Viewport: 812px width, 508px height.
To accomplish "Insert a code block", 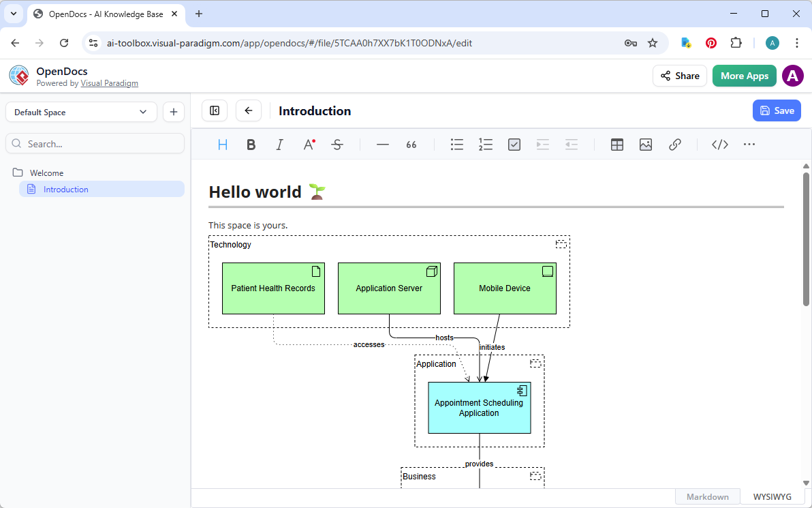I will [719, 144].
